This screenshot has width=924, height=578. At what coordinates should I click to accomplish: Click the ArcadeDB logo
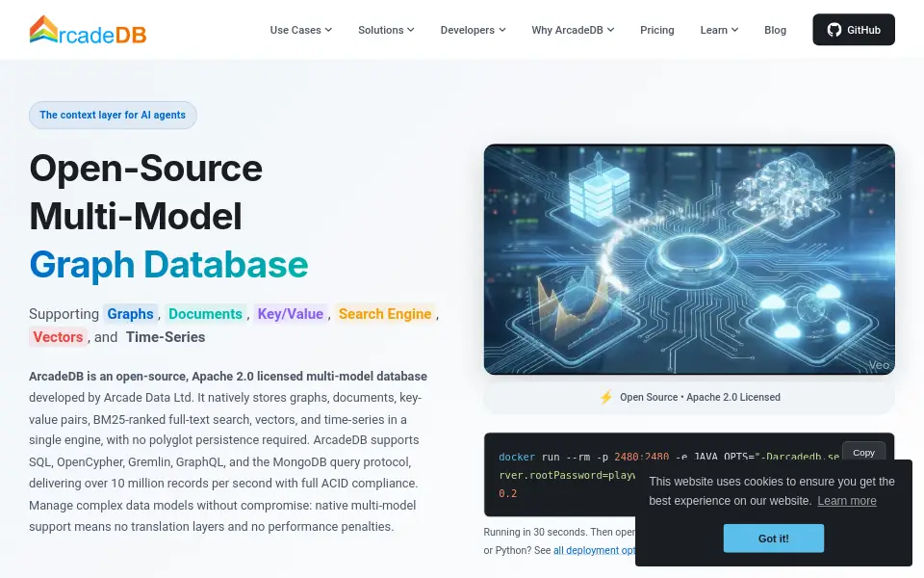88,30
